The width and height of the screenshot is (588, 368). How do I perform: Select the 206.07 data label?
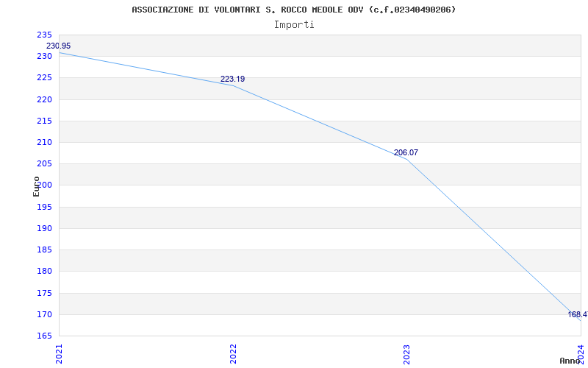coord(406,152)
